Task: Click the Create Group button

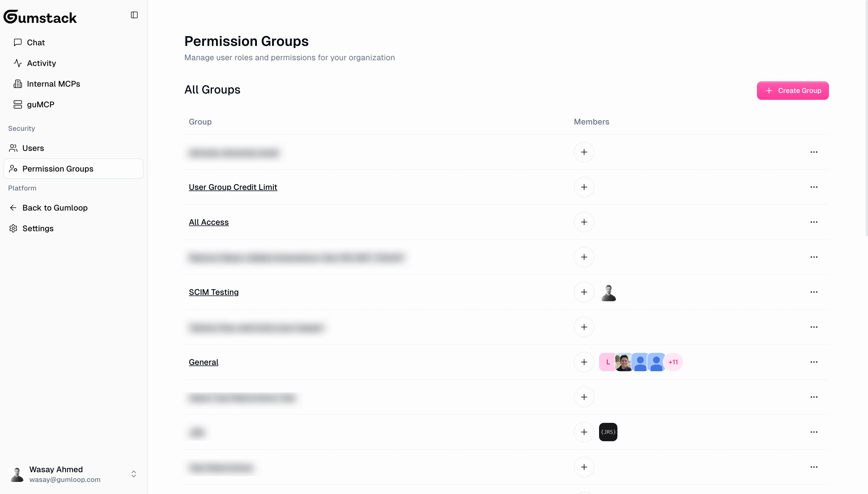Action: (x=793, y=90)
